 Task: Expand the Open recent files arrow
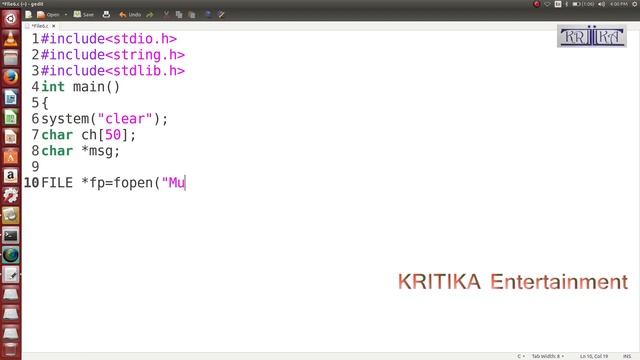[66, 15]
